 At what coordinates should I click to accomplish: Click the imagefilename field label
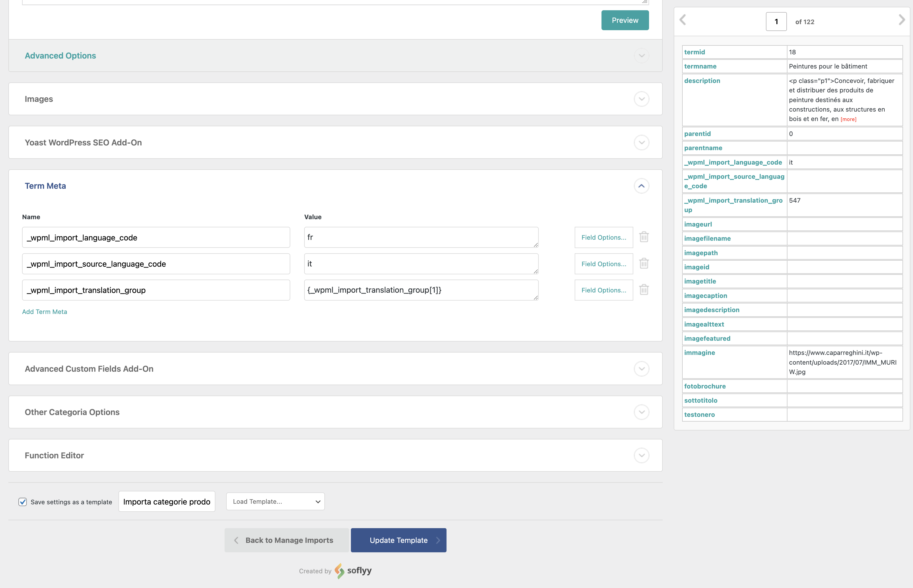coord(707,238)
